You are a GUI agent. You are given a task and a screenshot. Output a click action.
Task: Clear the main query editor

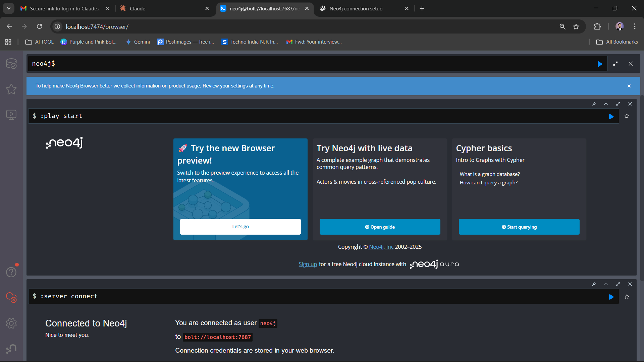631,64
